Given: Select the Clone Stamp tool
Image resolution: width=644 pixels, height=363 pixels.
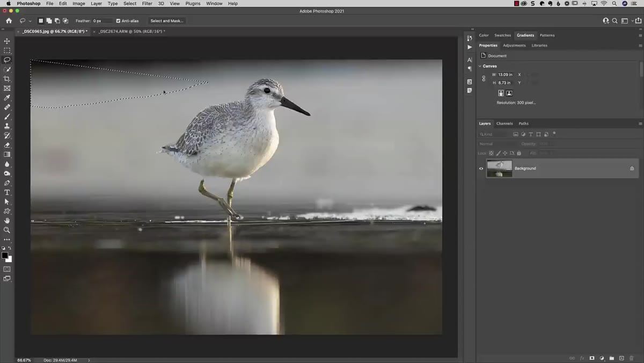Looking at the screenshot, I should point(7,126).
